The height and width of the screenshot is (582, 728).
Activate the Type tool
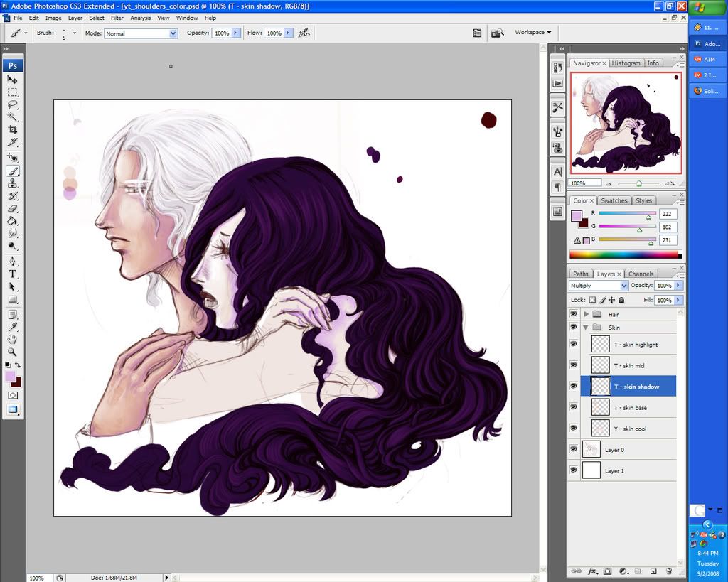click(13, 274)
